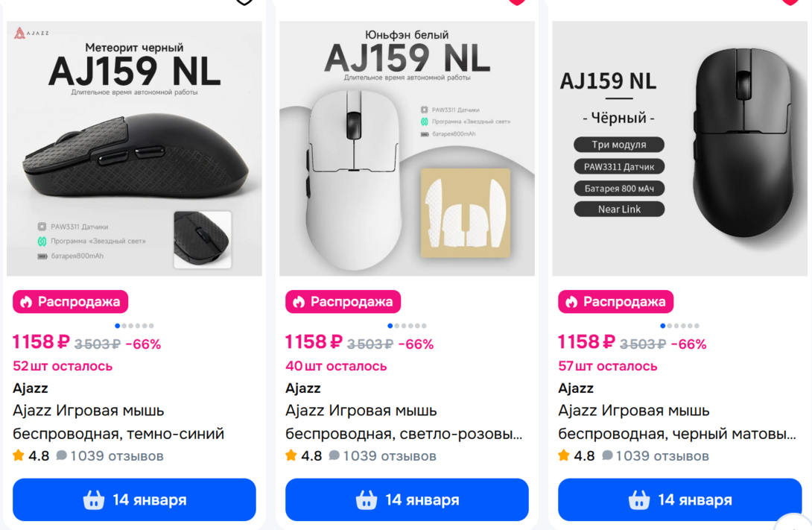Open the Юньфэн белый AJ159 NL product image
The image size is (812, 530).
[x=407, y=149]
